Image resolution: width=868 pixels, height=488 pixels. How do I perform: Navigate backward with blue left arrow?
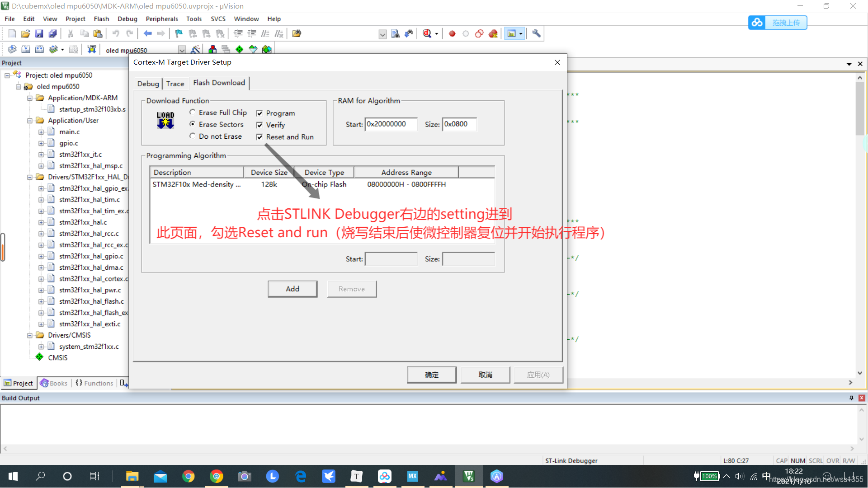(147, 33)
